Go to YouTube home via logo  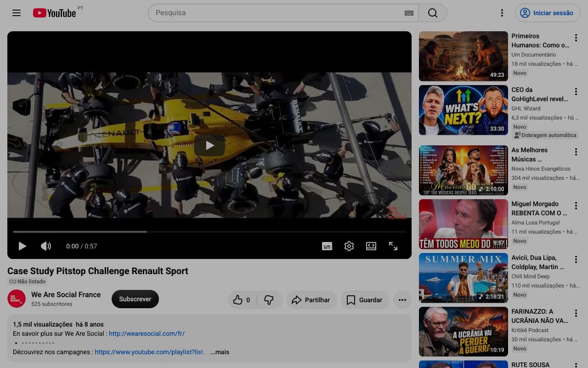(54, 13)
